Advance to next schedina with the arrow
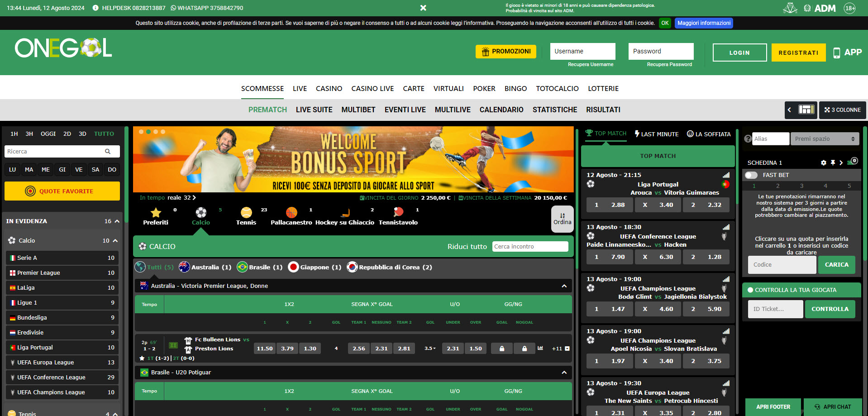 (841, 163)
